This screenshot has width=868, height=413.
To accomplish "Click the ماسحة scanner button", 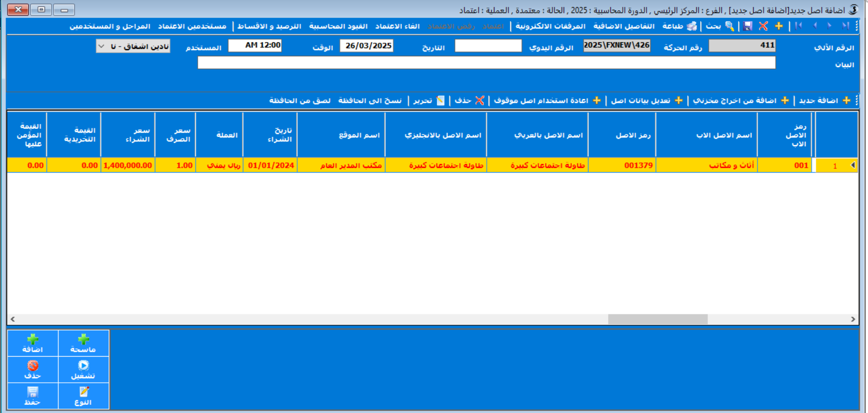I will tap(83, 343).
